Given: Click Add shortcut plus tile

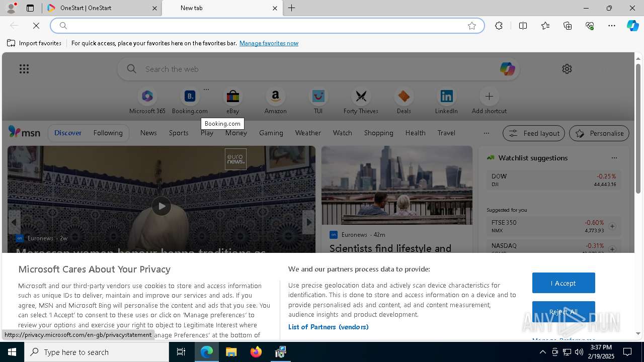Looking at the screenshot, I should [489, 101].
